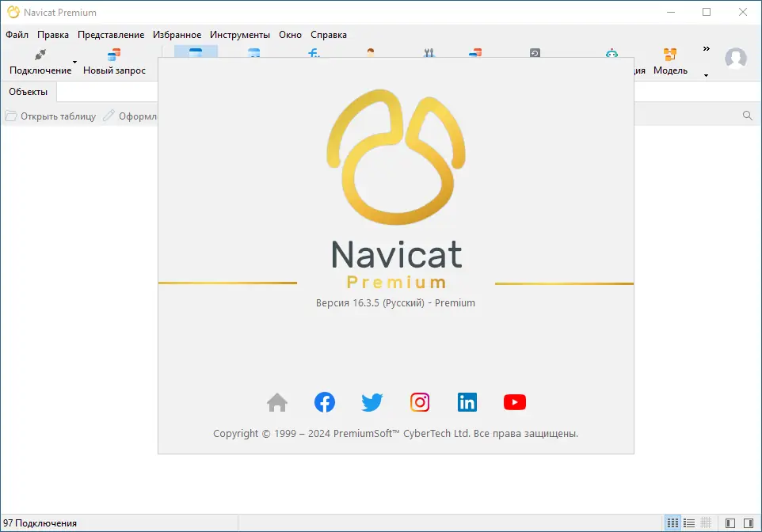
Task: Open the Представление menu
Action: [x=111, y=35]
